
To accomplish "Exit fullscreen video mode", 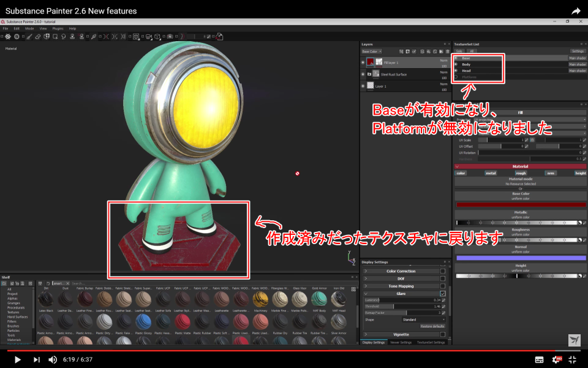I will (572, 359).
